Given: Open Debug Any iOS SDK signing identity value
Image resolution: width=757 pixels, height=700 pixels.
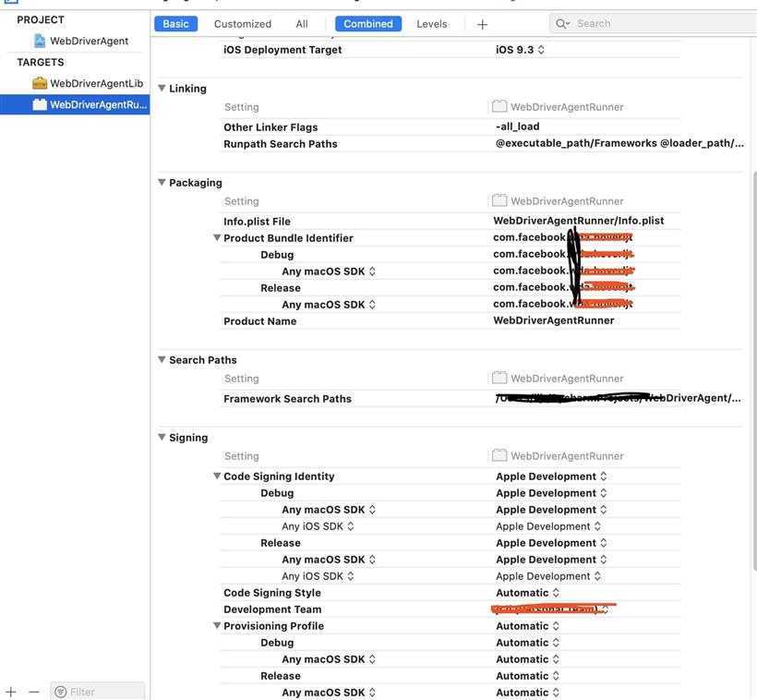Looking at the screenshot, I should 548,526.
